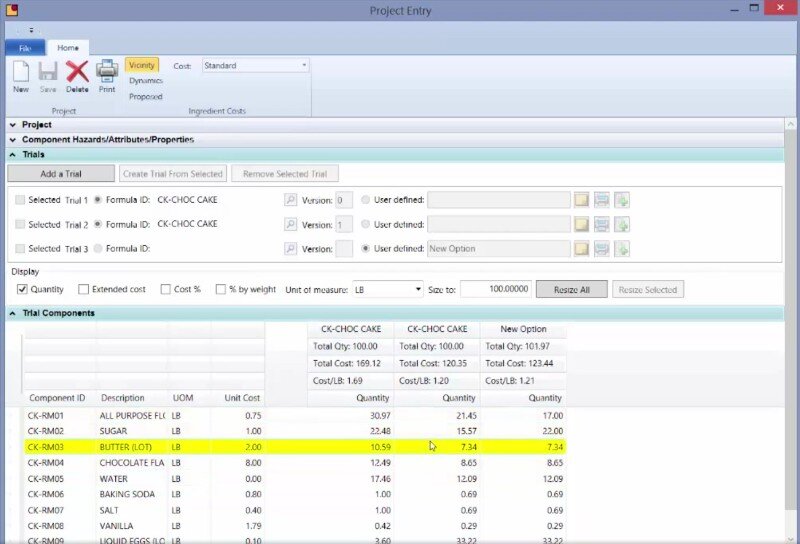Click the green plus icon for Trial 3
Image resolution: width=800 pixels, height=544 pixels.
[x=621, y=248]
